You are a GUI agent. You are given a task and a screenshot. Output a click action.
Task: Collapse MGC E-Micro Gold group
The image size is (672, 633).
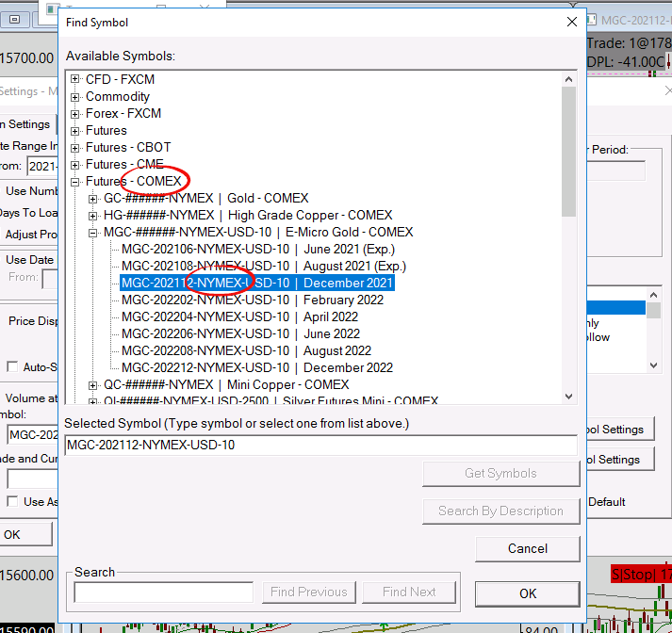[x=92, y=233]
